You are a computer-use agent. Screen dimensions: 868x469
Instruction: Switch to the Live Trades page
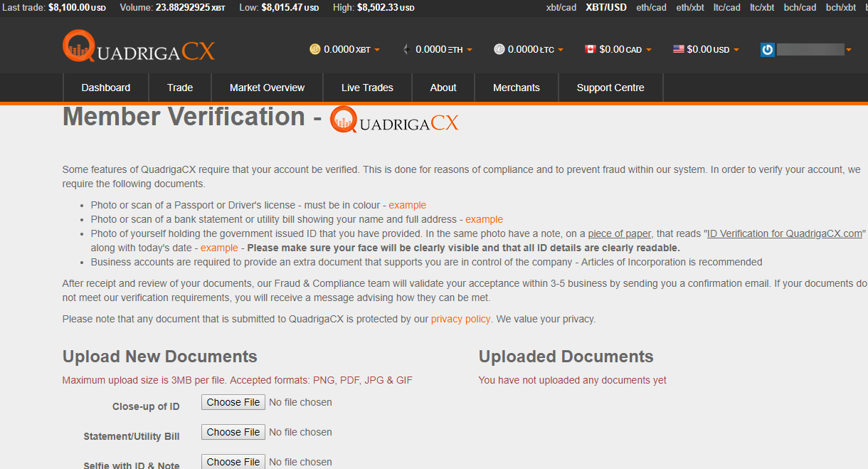pos(367,88)
